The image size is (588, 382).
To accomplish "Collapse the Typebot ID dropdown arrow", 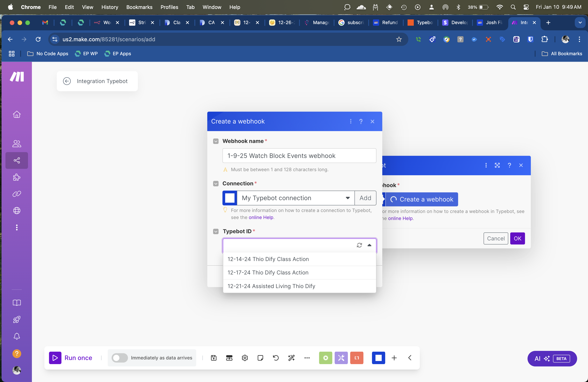I will click(x=369, y=245).
